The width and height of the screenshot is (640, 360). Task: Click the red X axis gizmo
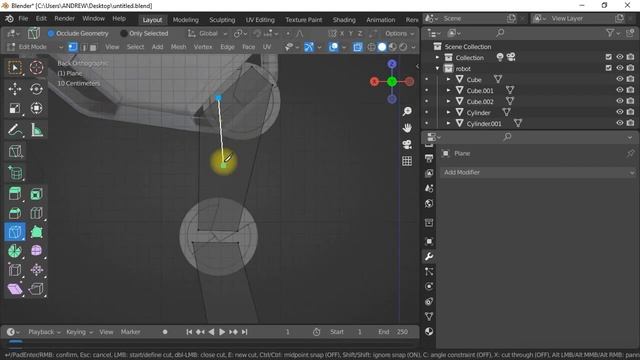[x=374, y=82]
